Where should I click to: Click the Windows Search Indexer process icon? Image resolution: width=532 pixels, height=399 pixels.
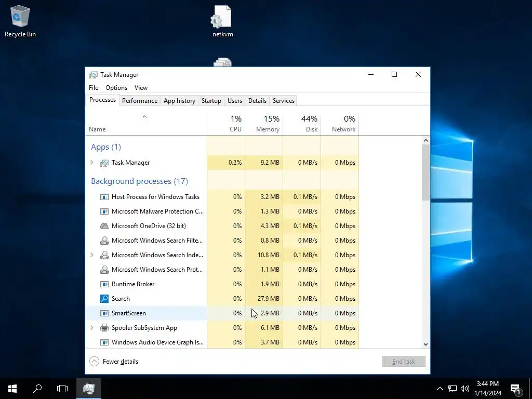pyautogui.click(x=104, y=255)
